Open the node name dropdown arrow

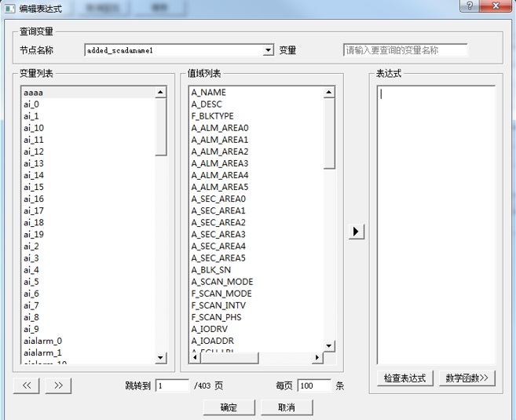(269, 50)
